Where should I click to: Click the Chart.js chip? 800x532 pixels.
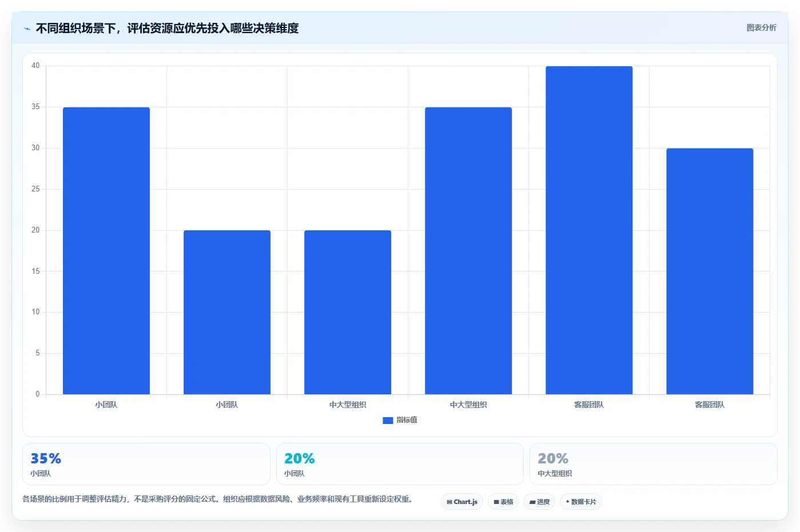tap(462, 502)
